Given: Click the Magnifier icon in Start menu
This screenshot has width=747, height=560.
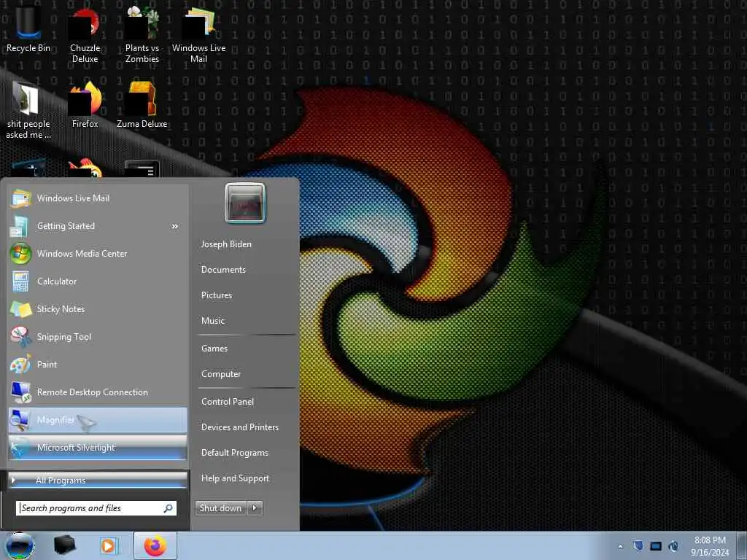Looking at the screenshot, I should [x=20, y=419].
